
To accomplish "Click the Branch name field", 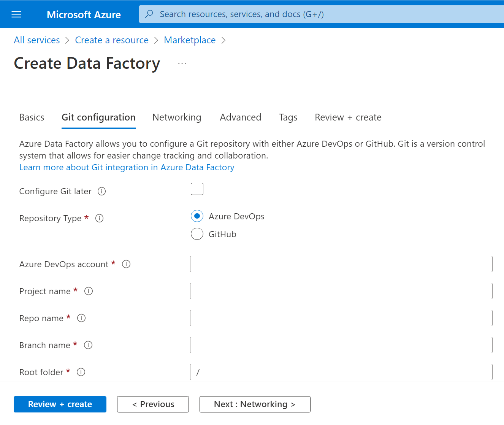I will [x=341, y=345].
